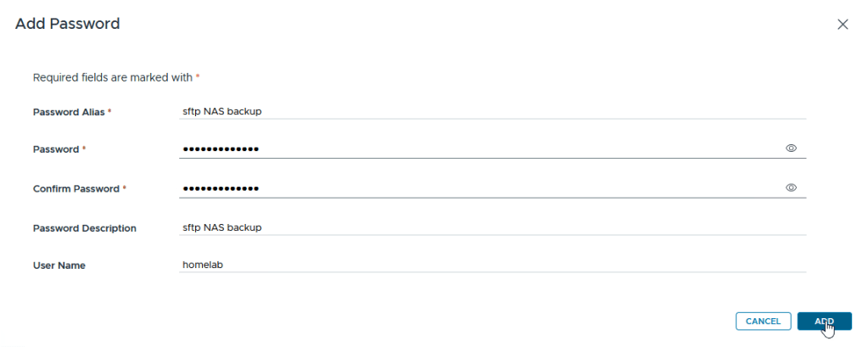This screenshot has width=868, height=347.
Task: Focus the Password Alias input field
Action: tap(492, 110)
